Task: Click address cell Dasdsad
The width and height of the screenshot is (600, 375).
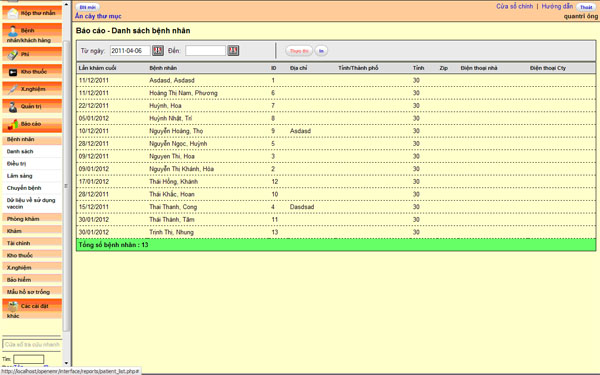Action: pyautogui.click(x=302, y=207)
